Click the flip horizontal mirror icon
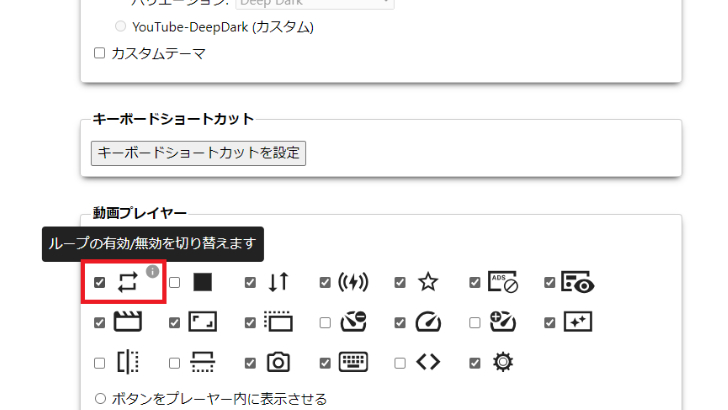 (x=128, y=362)
